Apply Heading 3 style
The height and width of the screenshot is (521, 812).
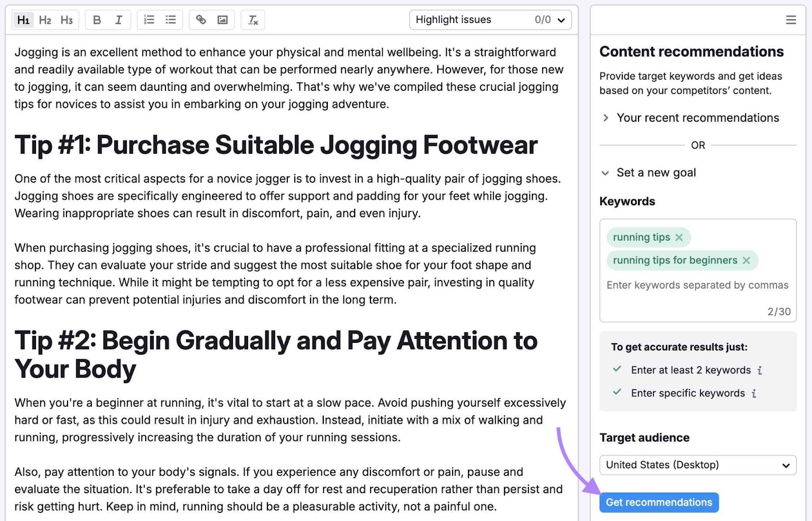click(x=67, y=20)
